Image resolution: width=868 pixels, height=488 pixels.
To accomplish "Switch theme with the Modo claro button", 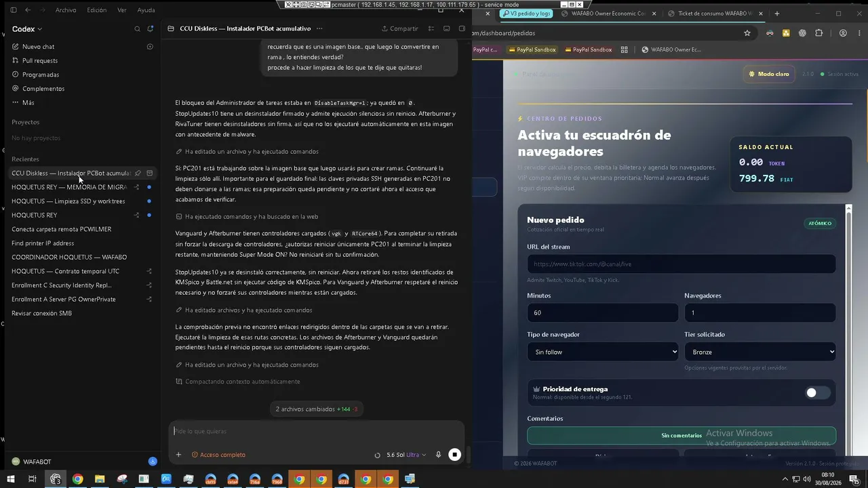I will pyautogui.click(x=769, y=74).
